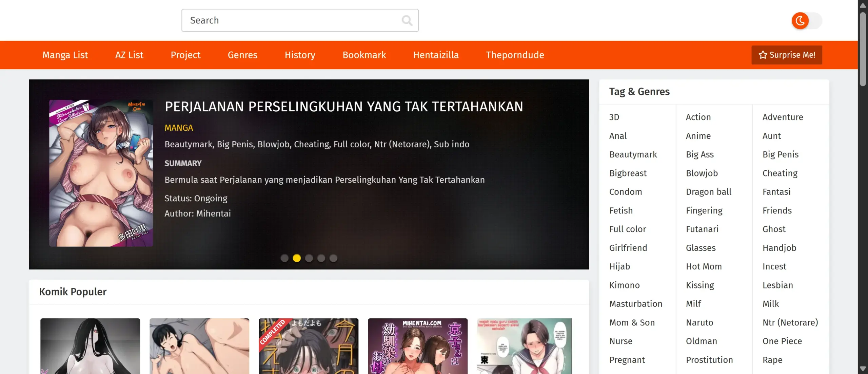Select Genres in the navigation bar
The image size is (868, 374).
pyautogui.click(x=242, y=55)
